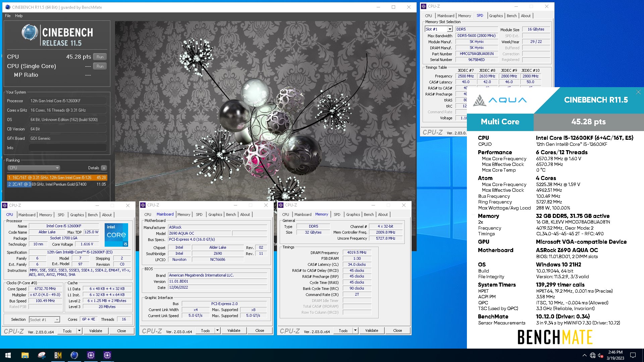Close the BenchMate result panel with X
The height and width of the screenshot is (362, 644).
638,92
